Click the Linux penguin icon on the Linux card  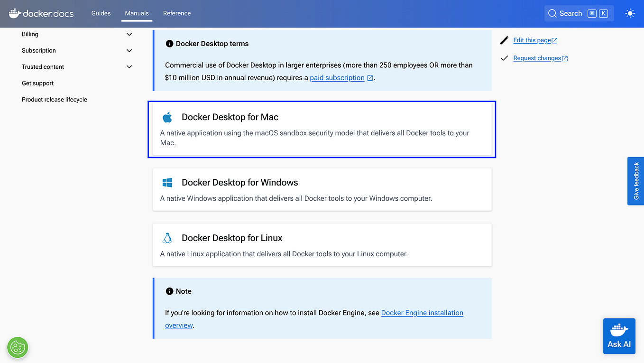[167, 237]
